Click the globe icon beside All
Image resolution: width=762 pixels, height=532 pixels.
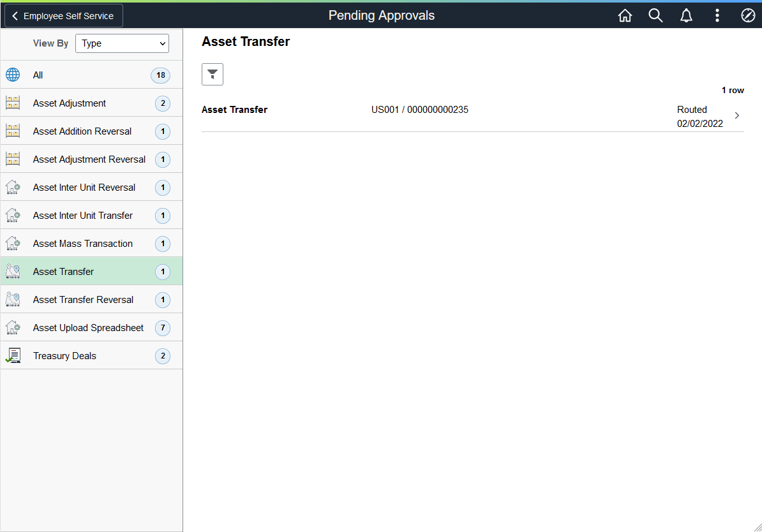[x=13, y=75]
